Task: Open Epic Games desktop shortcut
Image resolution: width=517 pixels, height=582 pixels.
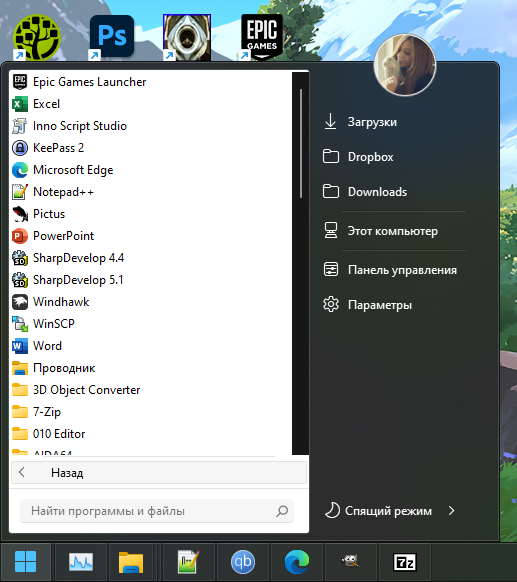Action: 262,37
